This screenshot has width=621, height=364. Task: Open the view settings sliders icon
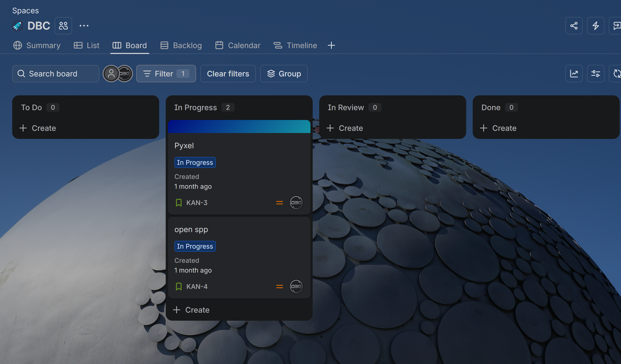click(595, 73)
